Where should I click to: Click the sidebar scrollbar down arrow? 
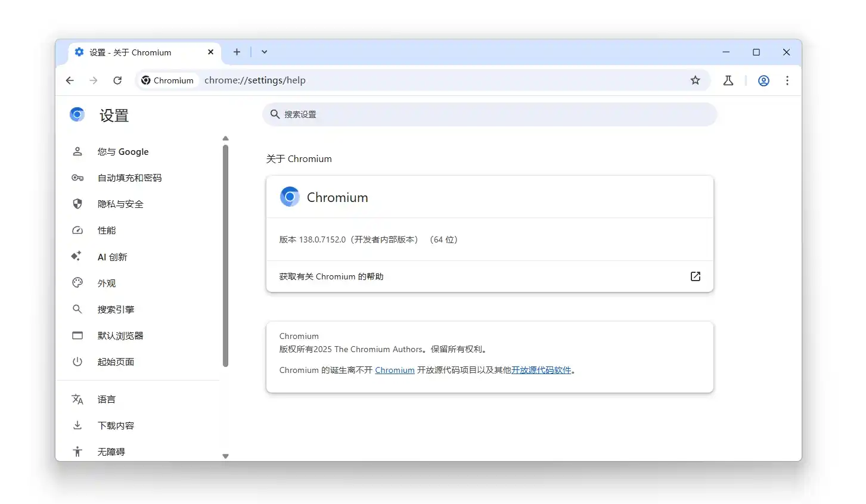point(225,456)
